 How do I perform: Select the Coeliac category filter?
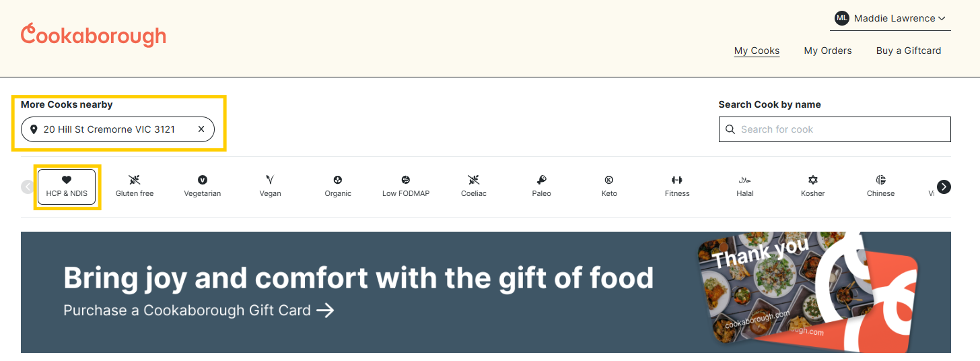click(474, 187)
